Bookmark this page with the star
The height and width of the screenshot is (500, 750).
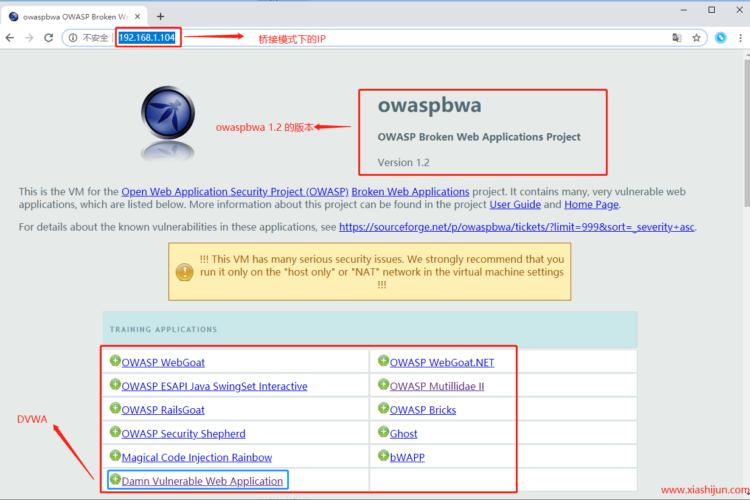tap(696, 38)
